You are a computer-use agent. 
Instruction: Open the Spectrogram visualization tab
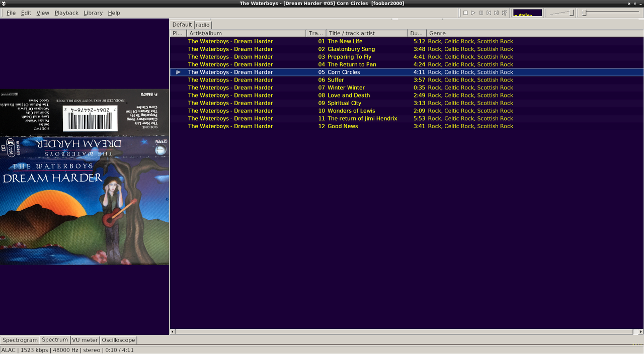(x=20, y=340)
